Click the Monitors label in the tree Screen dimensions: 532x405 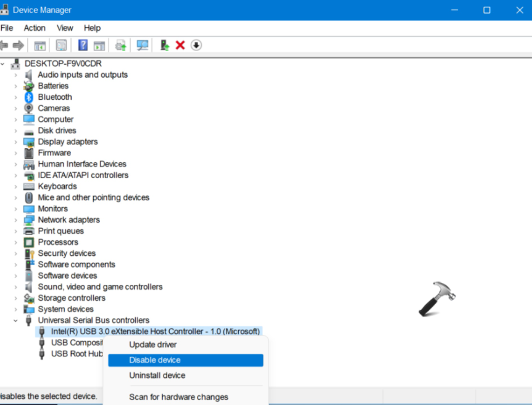[x=53, y=209]
